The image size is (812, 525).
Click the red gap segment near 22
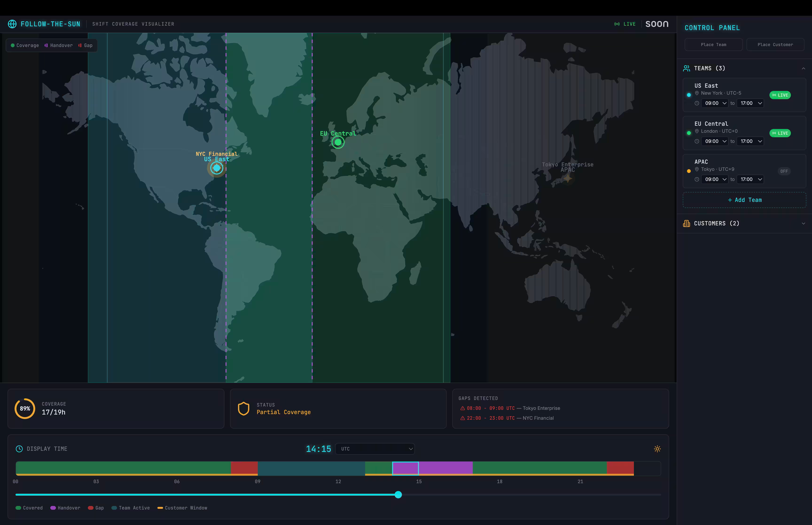click(x=620, y=468)
